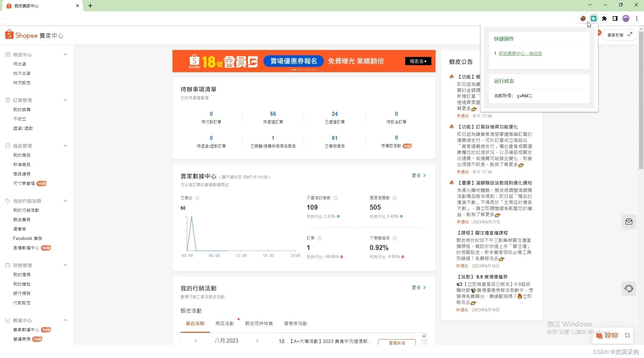644x358 pixels.
Task: Switch to the 最近活動 tab
Action: [195, 323]
